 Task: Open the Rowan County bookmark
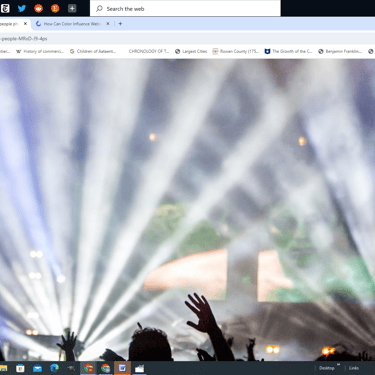236,51
